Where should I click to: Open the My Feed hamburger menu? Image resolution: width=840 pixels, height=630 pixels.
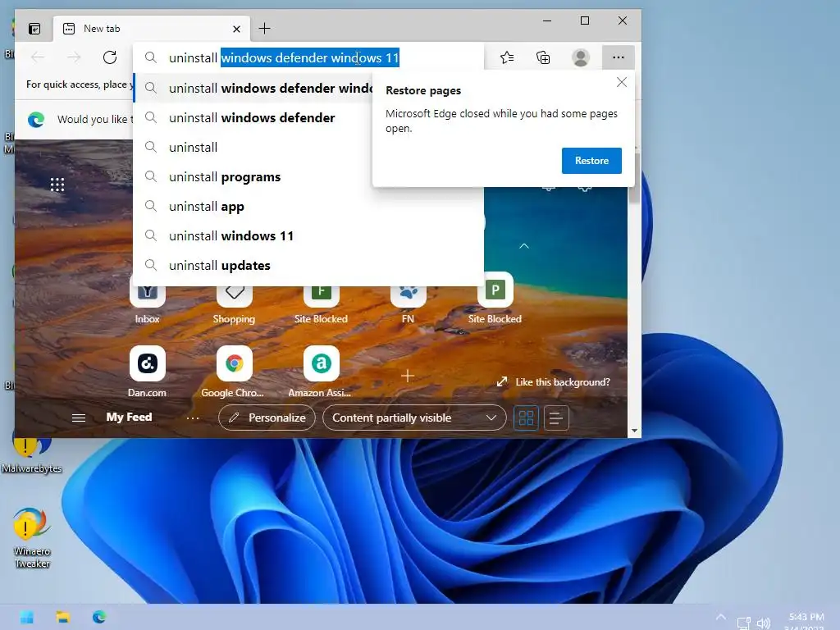click(79, 418)
